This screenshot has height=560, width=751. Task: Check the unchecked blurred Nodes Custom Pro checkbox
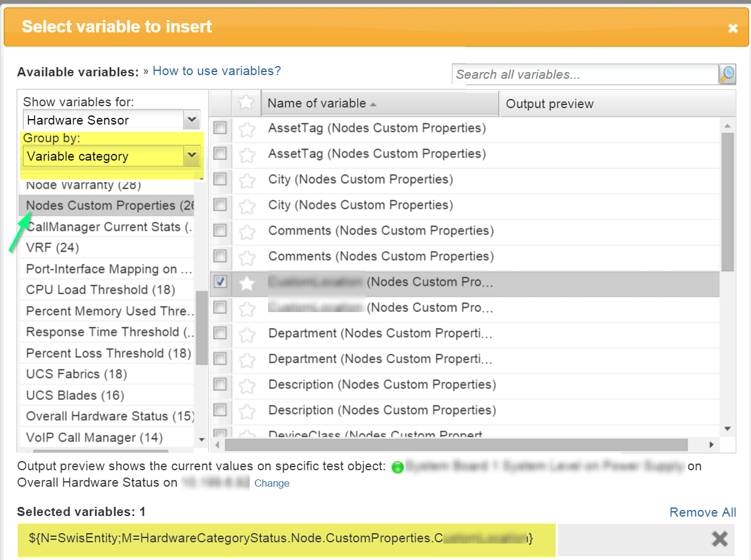pyautogui.click(x=220, y=307)
